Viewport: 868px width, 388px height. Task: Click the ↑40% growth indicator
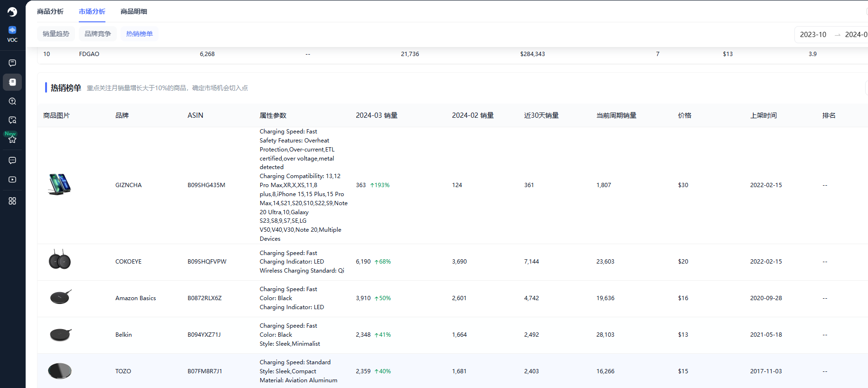[x=383, y=371]
